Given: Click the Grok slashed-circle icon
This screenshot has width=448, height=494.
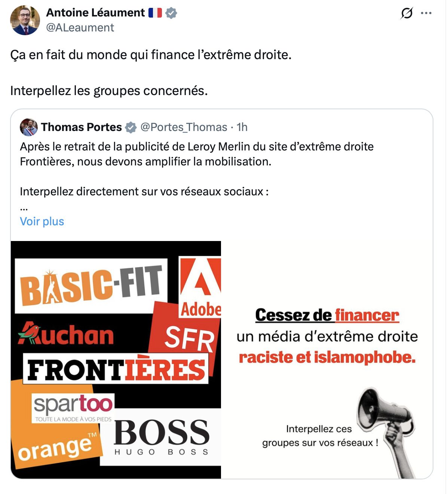Looking at the screenshot, I should 406,13.
